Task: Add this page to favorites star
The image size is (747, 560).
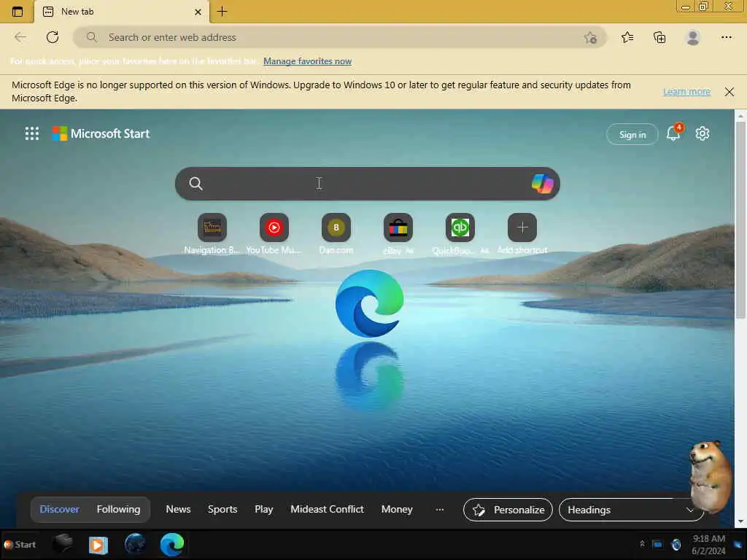Action: (590, 38)
